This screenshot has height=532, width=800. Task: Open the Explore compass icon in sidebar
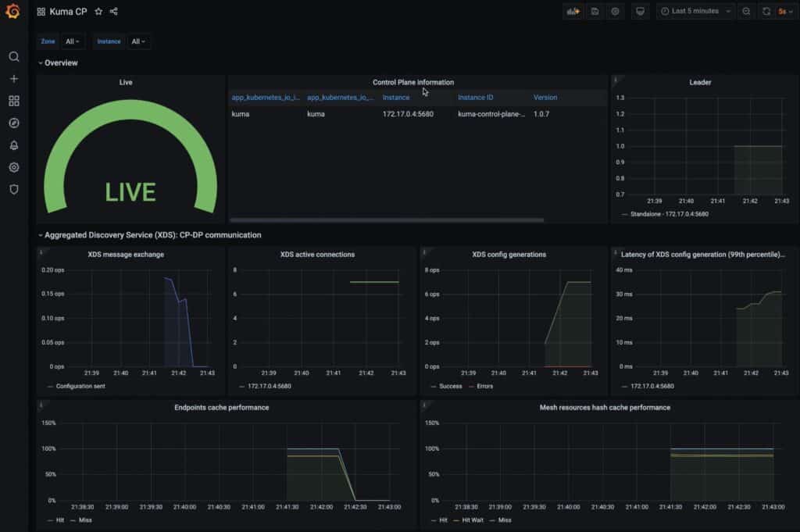[13, 123]
